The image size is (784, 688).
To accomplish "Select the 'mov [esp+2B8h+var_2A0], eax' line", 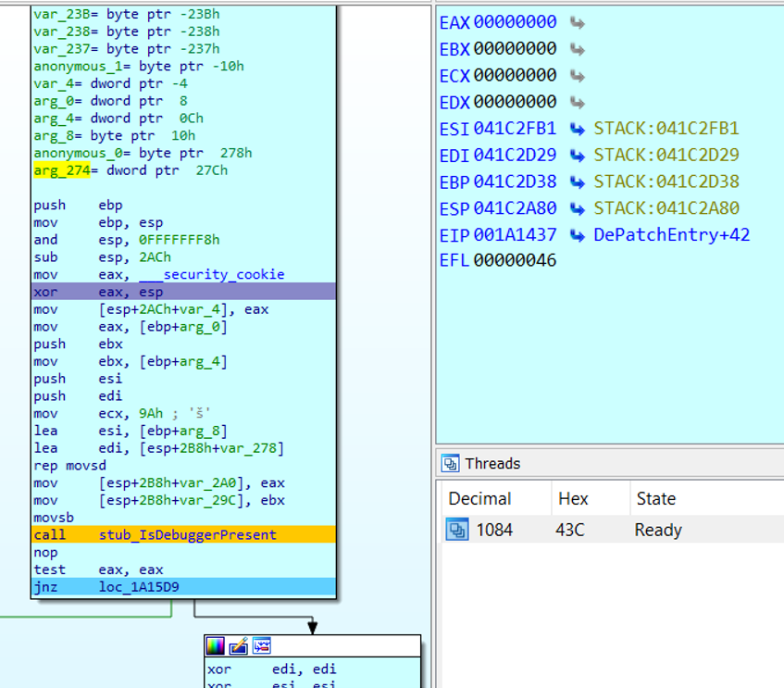I will pos(159,482).
